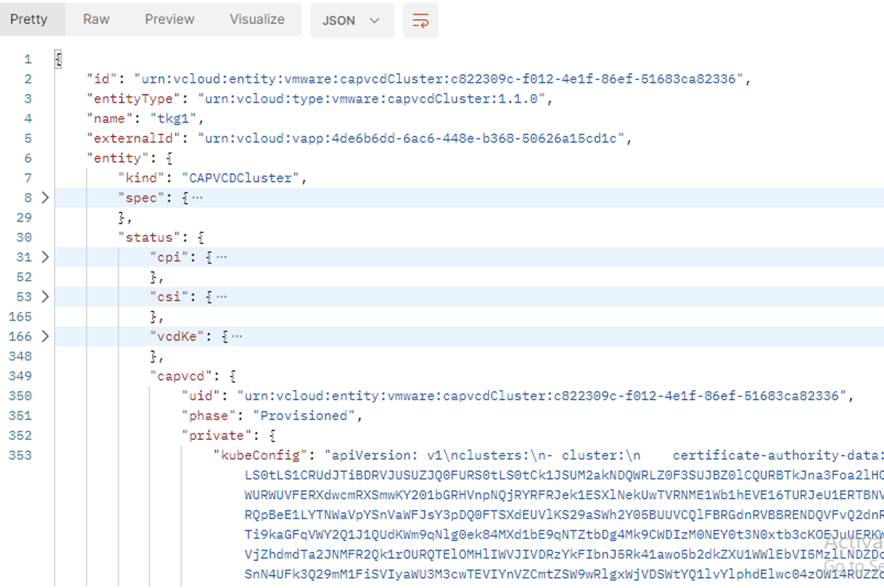Viewport: 884px width, 588px height.
Task: Open the Preview tab
Action: coord(169,19)
